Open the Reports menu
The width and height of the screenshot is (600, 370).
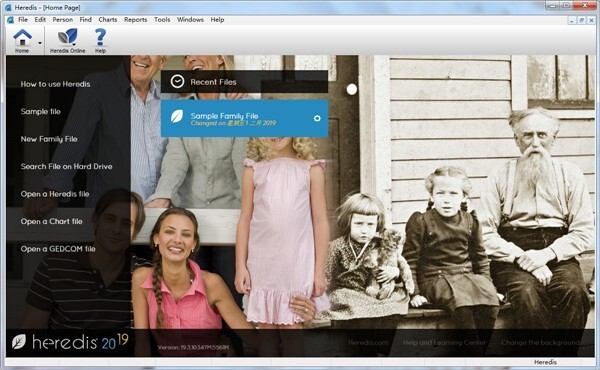tap(135, 20)
